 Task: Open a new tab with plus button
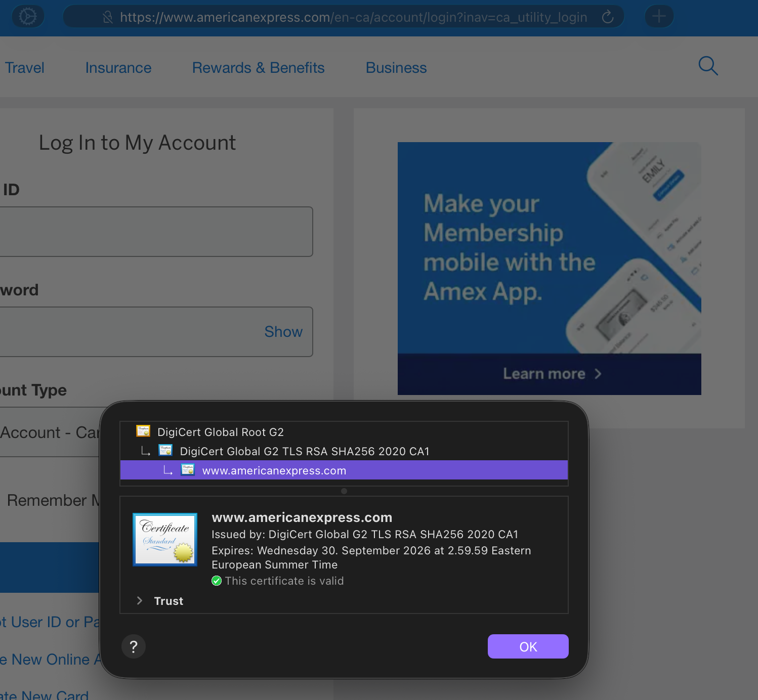pos(659,17)
